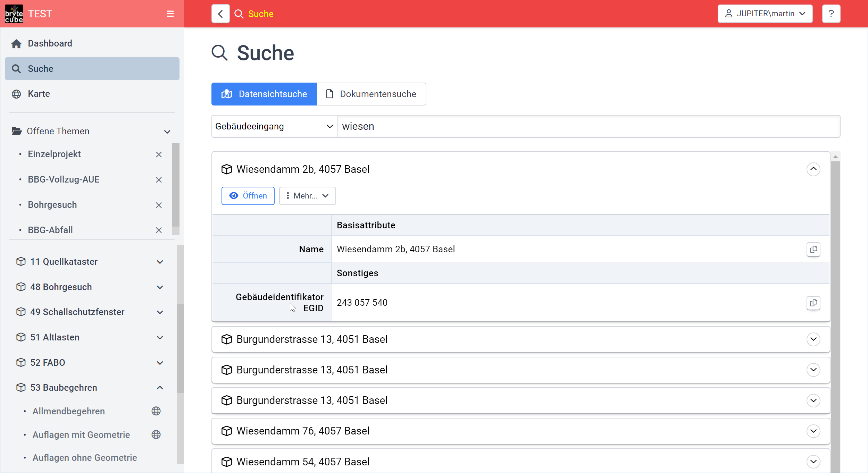
Task: Open Allmendbegehren item
Action: [68, 411]
